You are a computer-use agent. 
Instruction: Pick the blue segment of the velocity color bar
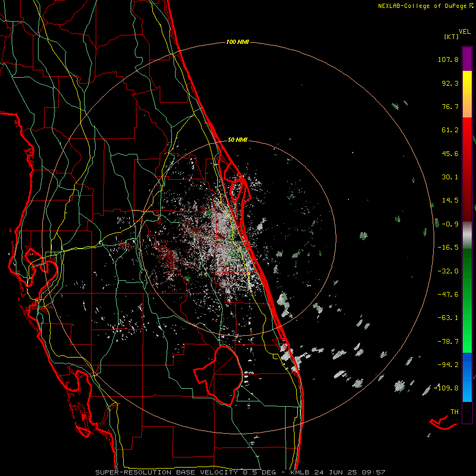467,377
